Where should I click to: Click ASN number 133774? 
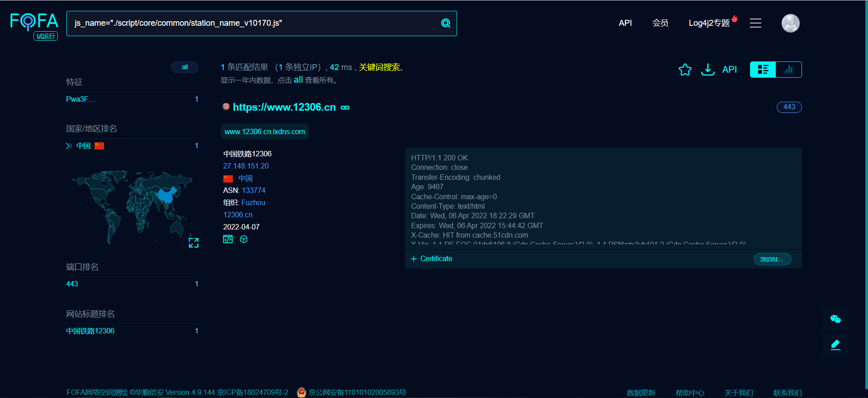click(254, 190)
